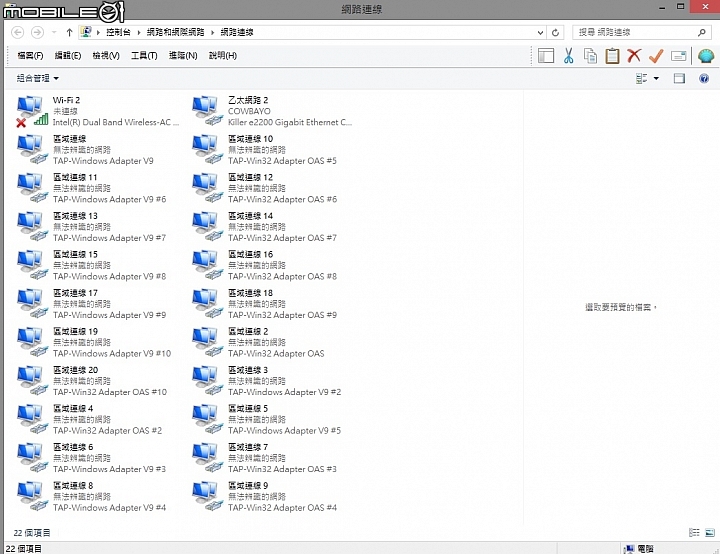
Task: Switch to large icons view in status bar
Action: click(710, 532)
